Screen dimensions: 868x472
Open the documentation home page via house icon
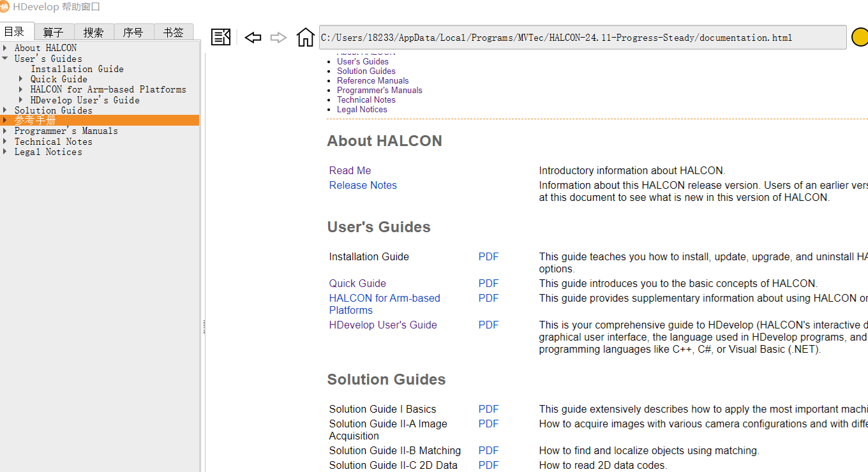[306, 37]
